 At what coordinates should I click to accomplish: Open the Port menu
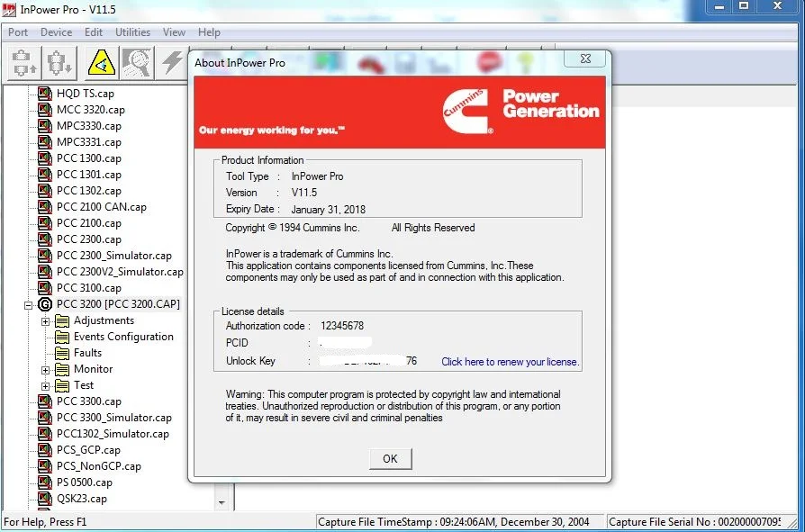click(x=18, y=32)
